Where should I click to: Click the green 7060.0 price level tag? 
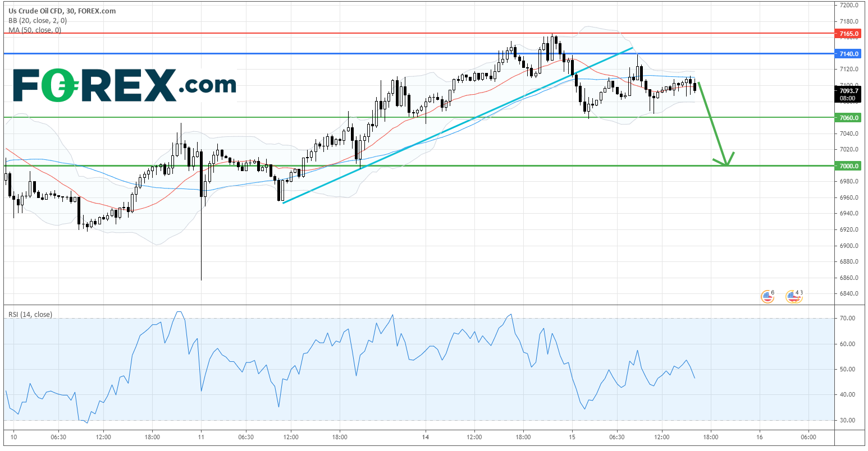pos(848,118)
